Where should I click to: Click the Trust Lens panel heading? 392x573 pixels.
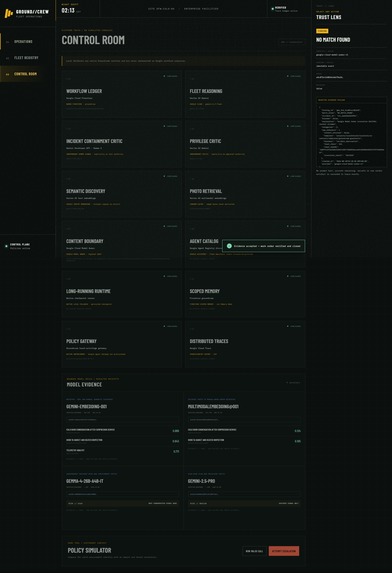(x=329, y=17)
